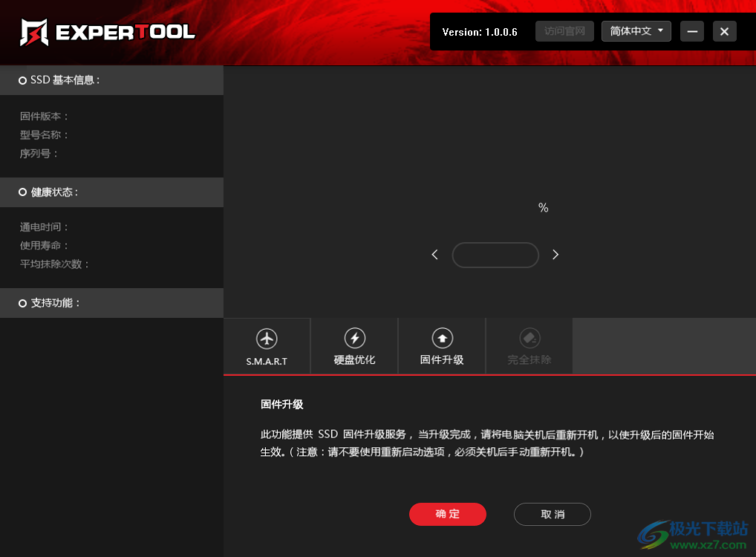Open the S.M.A.R.T tab
Image resolution: width=756 pixels, height=557 pixels.
267,346
